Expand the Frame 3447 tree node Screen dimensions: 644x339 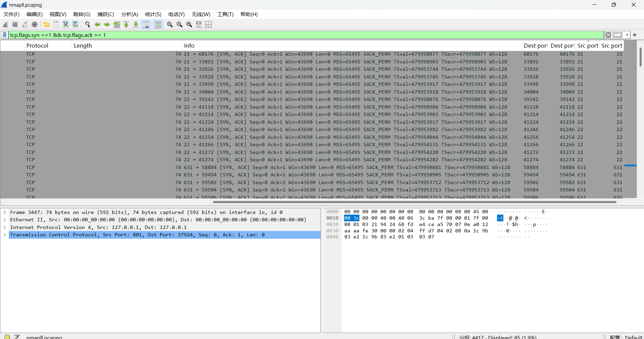(5, 212)
